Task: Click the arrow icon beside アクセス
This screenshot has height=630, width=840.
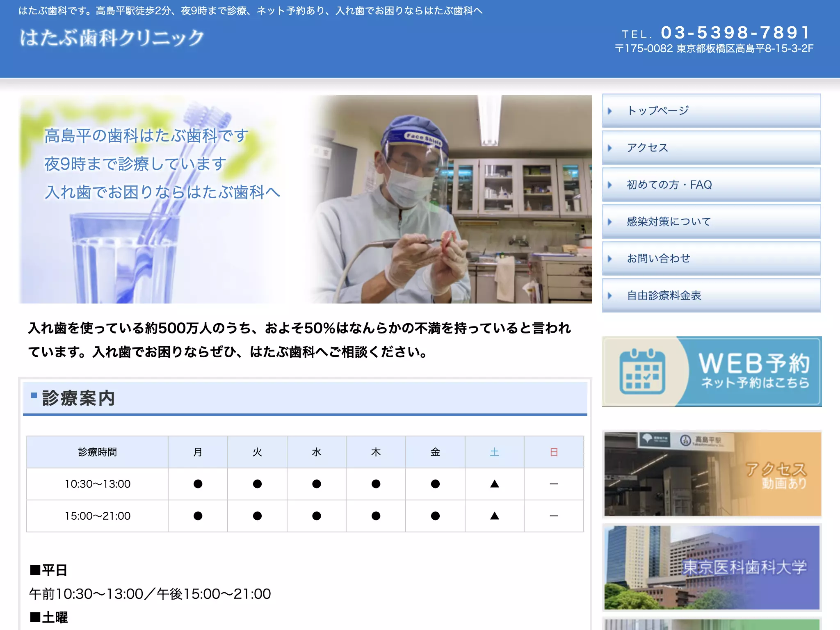Action: 610,148
